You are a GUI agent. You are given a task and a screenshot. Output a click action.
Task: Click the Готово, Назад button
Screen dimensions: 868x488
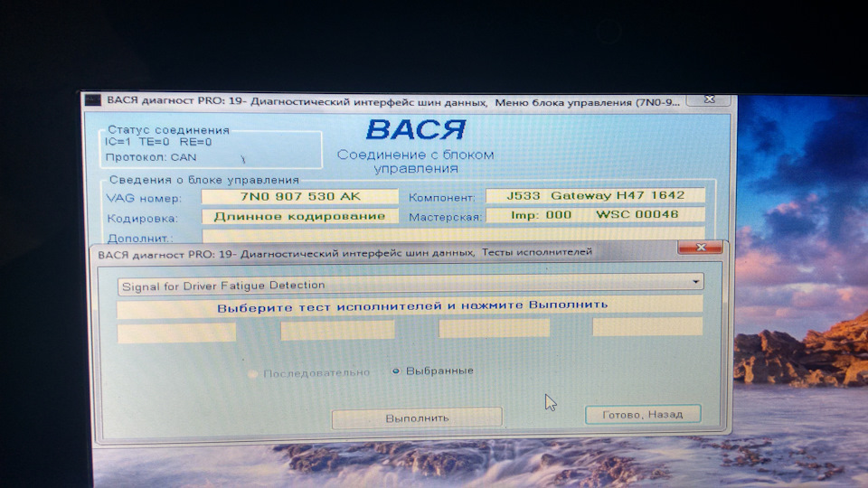click(x=643, y=415)
